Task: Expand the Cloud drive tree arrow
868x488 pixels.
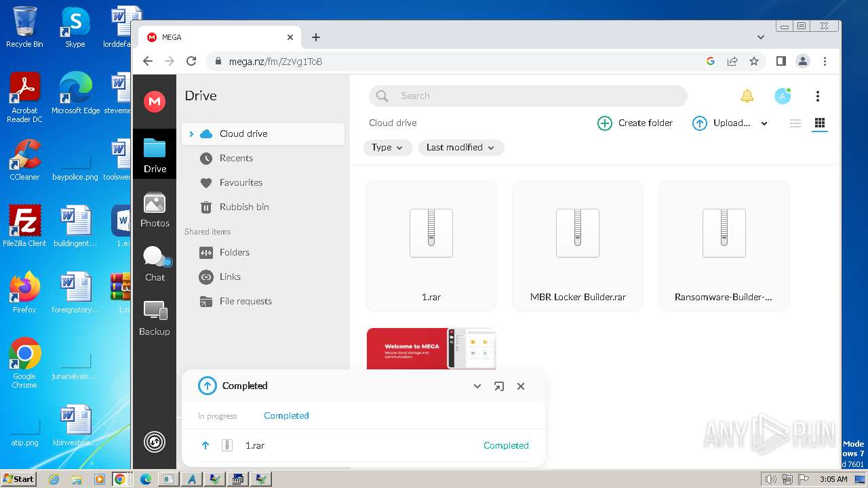Action: coord(191,134)
